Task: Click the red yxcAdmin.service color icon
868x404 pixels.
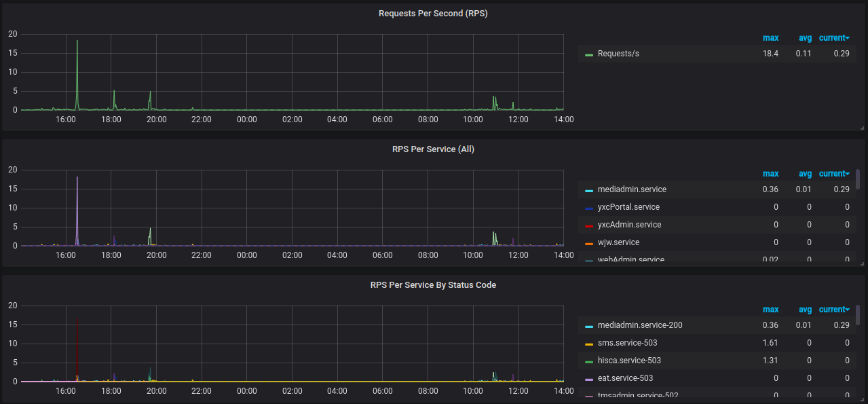Action: 589,225
